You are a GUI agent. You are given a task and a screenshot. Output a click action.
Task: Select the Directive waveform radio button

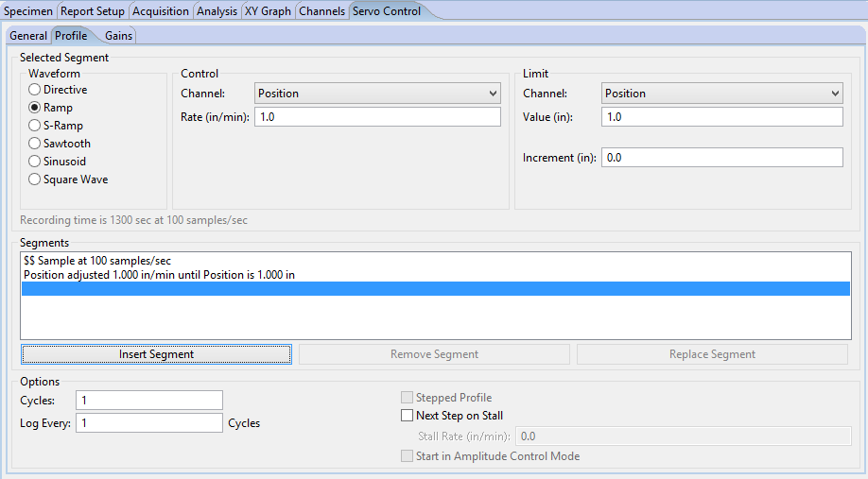(x=35, y=90)
